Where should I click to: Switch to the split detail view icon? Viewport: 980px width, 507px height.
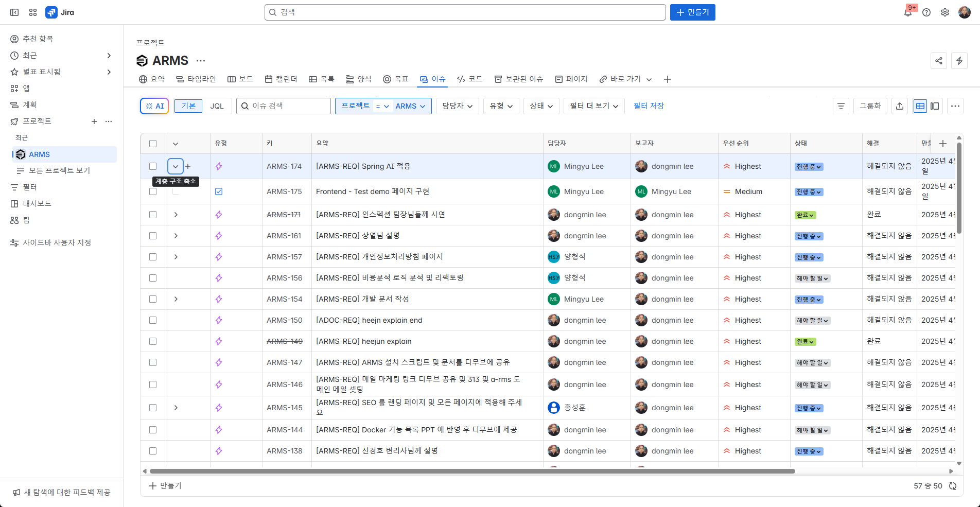pos(935,106)
